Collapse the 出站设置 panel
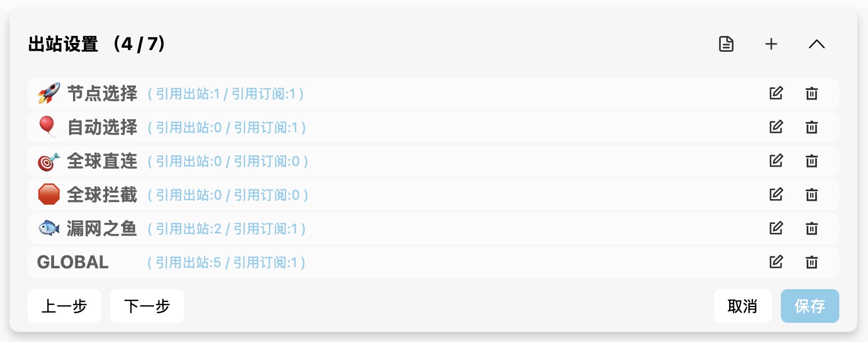Screen dimensions: 868x342 click(816, 44)
